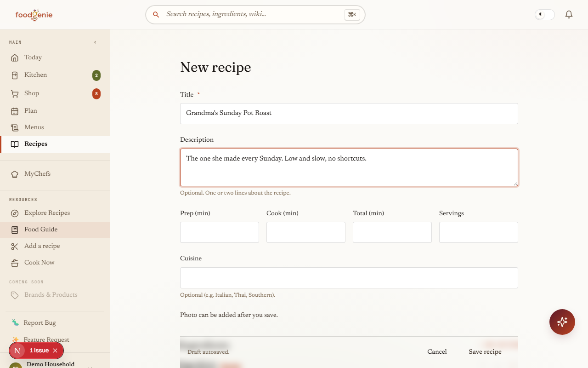Image resolution: width=588 pixels, height=368 pixels.
Task: Open the AI assistant sparkle button
Action: point(562,322)
